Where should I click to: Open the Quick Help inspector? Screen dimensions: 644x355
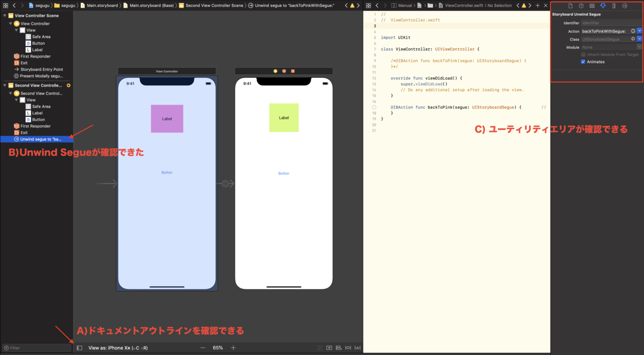(x=581, y=6)
